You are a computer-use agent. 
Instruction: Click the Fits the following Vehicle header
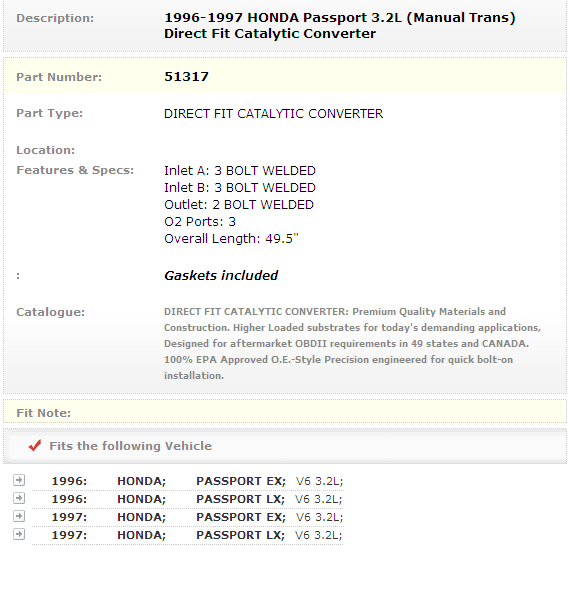pyautogui.click(x=131, y=446)
